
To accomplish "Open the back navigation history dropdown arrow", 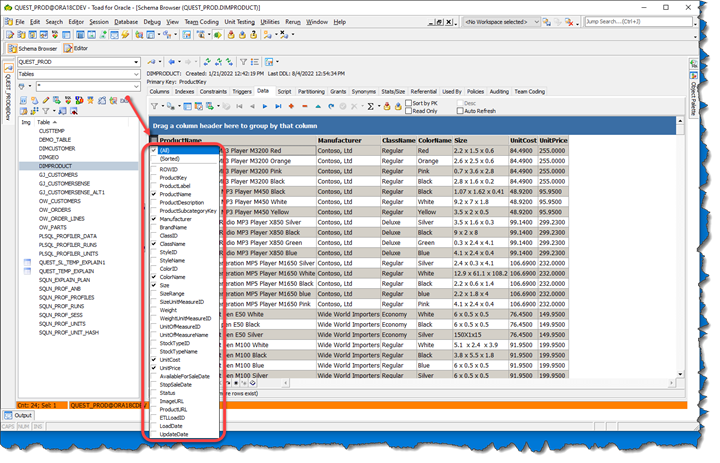I will click(x=179, y=62).
